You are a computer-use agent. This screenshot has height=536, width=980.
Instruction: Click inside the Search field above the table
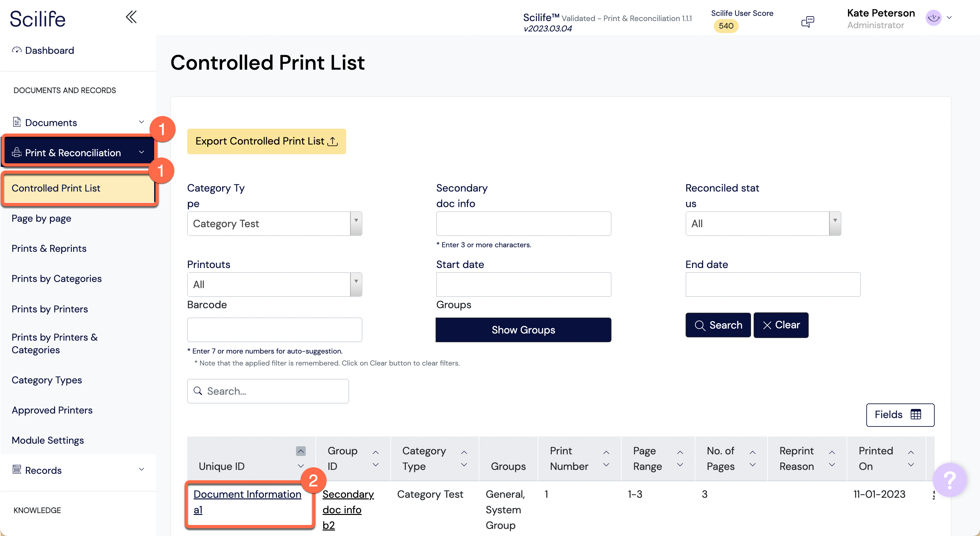coord(268,391)
